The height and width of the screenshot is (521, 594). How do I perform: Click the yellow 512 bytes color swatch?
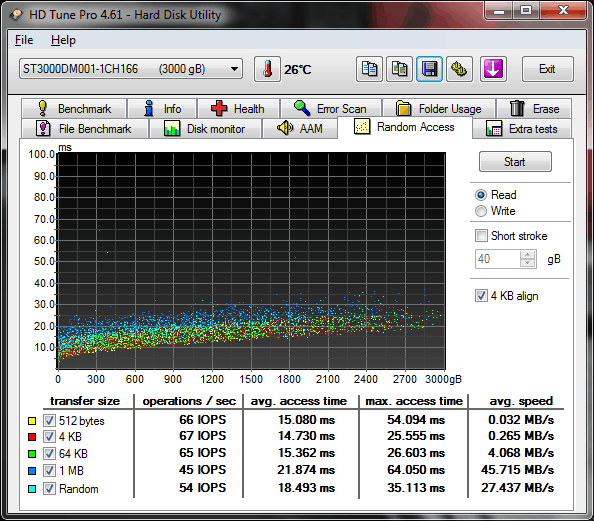click(32, 421)
